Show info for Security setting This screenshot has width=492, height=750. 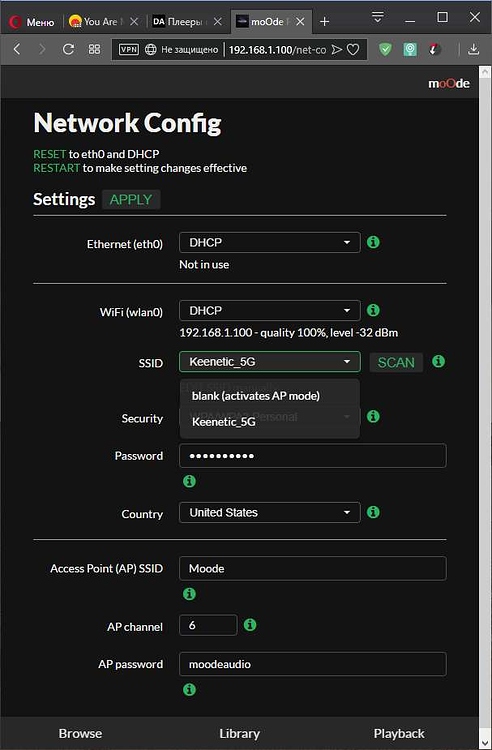373,416
